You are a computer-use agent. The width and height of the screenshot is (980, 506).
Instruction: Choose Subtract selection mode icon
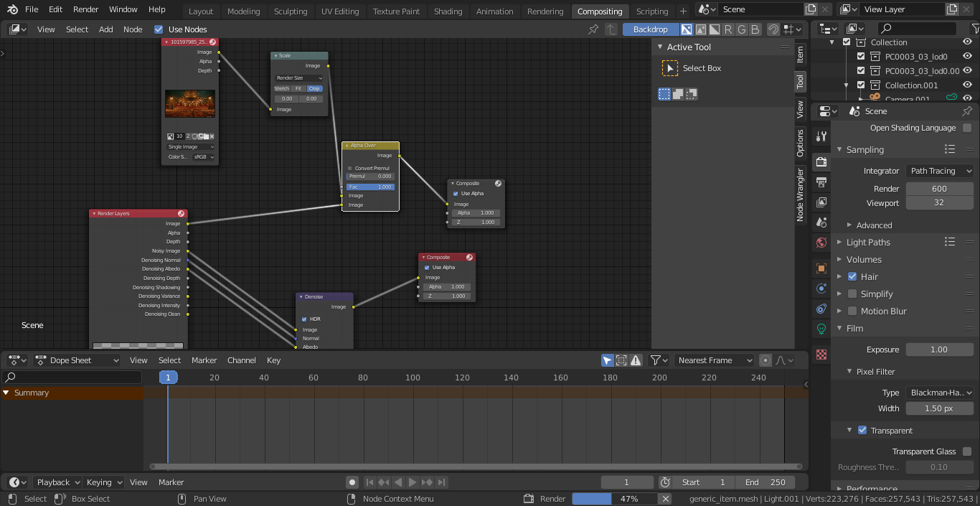[x=692, y=94]
